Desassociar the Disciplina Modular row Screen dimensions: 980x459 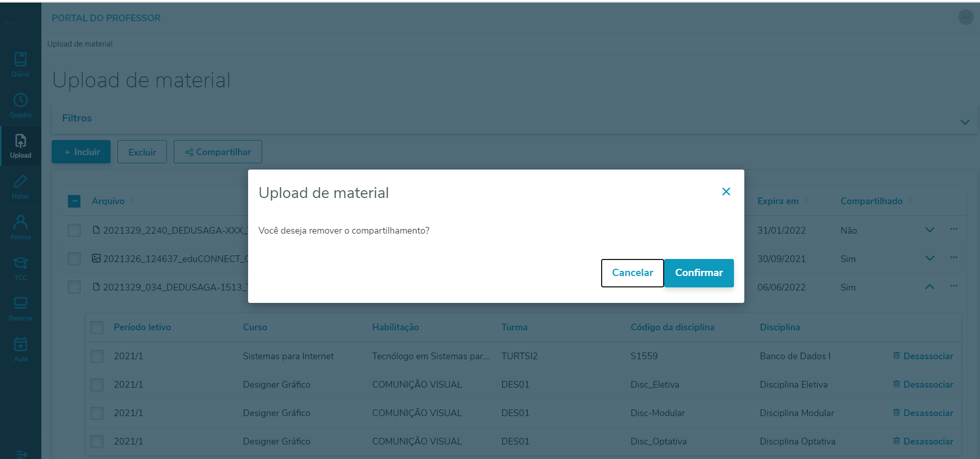(923, 413)
